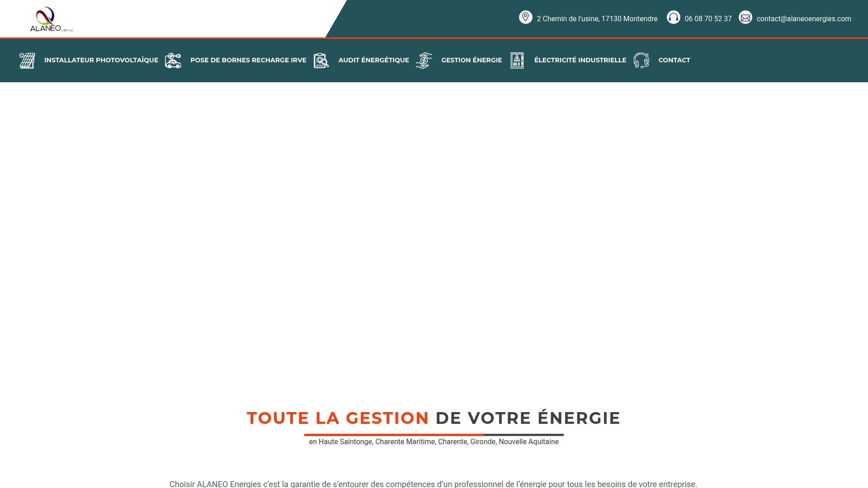Screen dimensions: 868x488
Task: Click the headphone icon beside the phone number
Action: 673,17
